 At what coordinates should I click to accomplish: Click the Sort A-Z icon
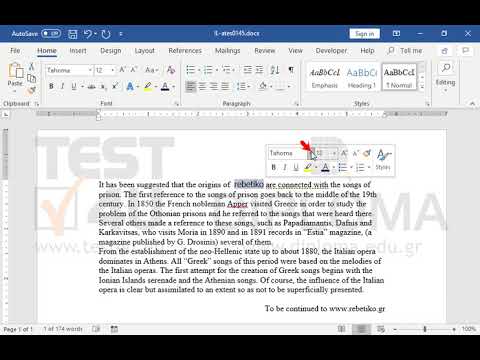point(275,70)
